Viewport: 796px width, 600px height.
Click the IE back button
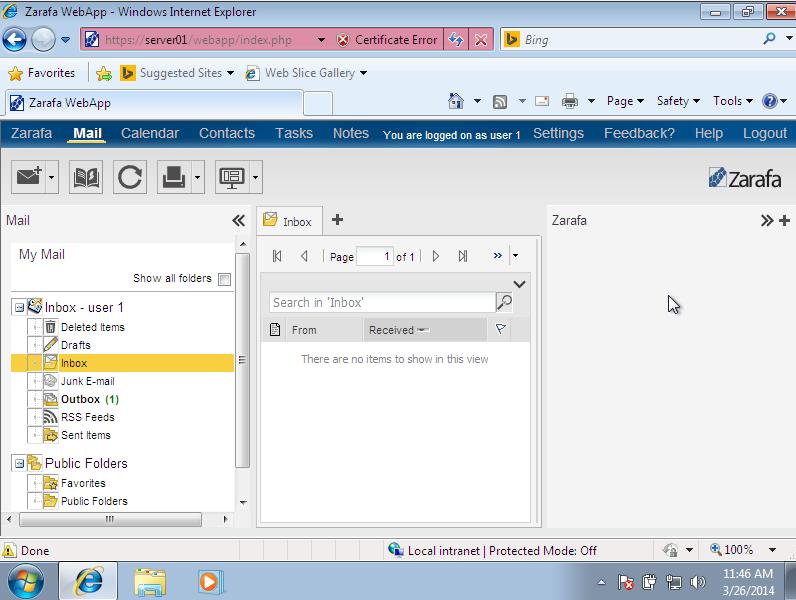[15, 39]
